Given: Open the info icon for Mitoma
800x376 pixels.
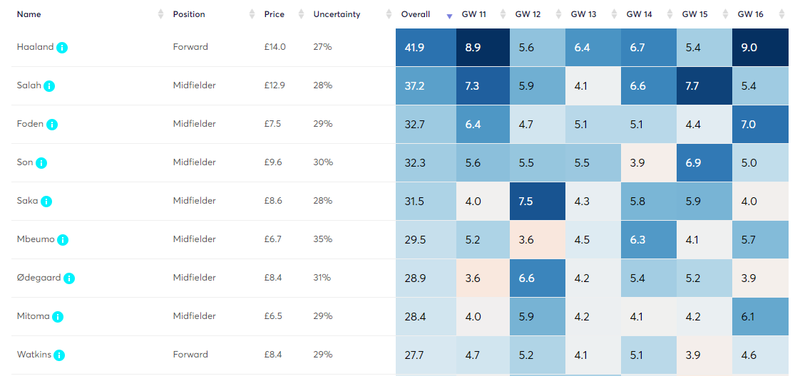Looking at the screenshot, I should tap(58, 317).
